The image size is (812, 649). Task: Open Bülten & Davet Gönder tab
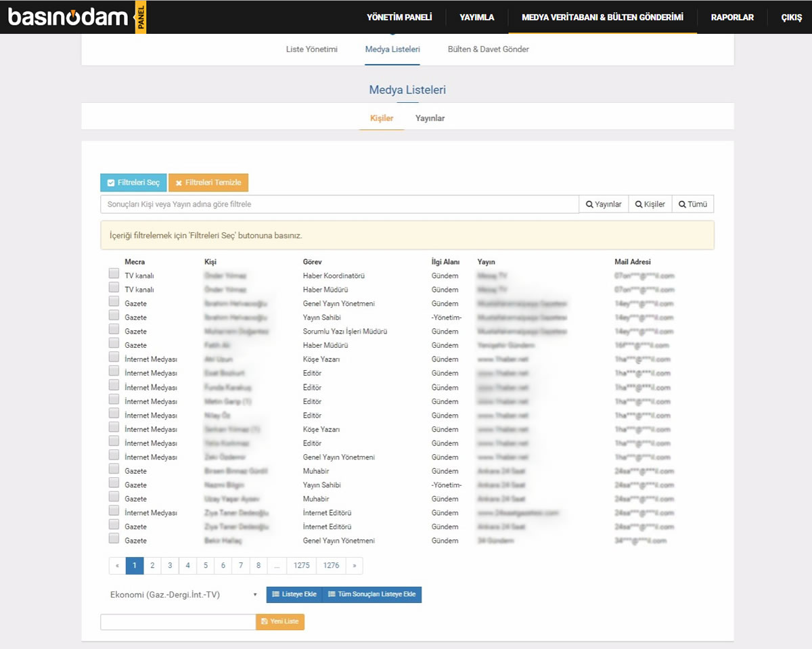(489, 49)
